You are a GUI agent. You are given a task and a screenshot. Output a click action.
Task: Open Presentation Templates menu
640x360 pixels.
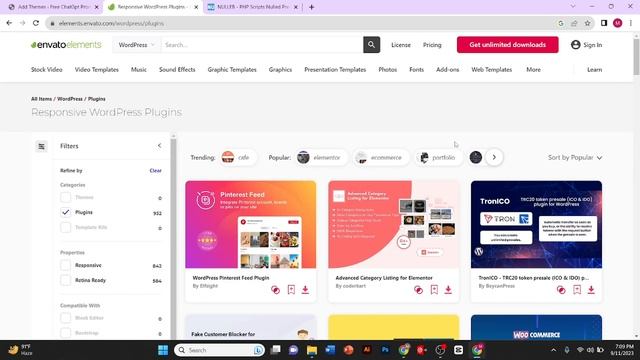pos(335,70)
